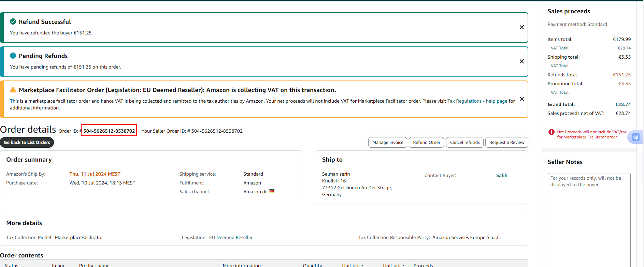This screenshot has width=644, height=267.
Task: Open the EU Deemed Reseller legislation link
Action: click(231, 237)
